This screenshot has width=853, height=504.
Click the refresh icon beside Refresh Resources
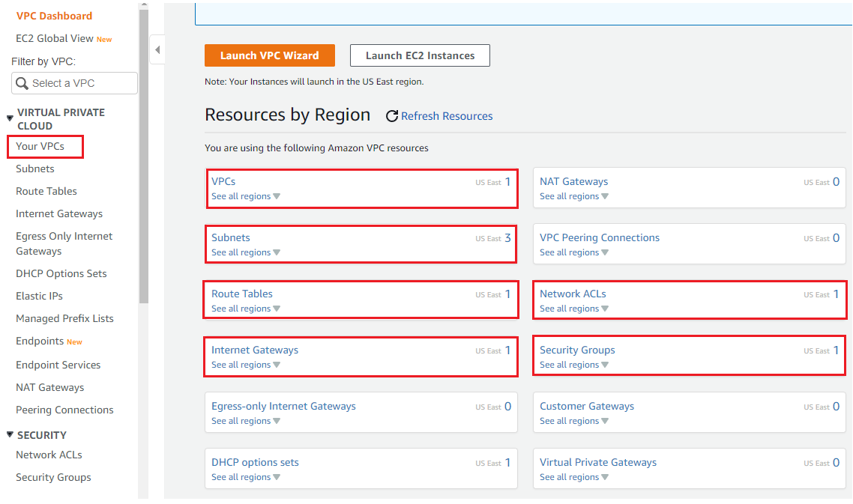click(392, 116)
